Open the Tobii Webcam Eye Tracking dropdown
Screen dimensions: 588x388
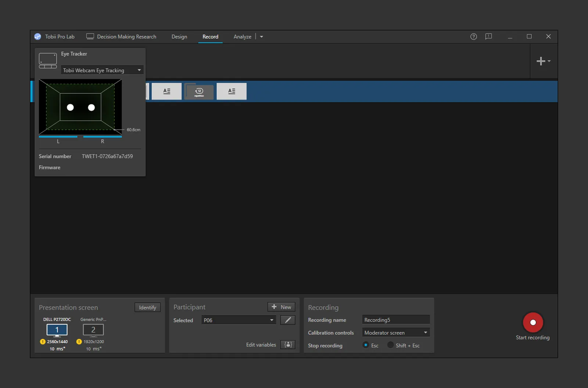click(102, 70)
